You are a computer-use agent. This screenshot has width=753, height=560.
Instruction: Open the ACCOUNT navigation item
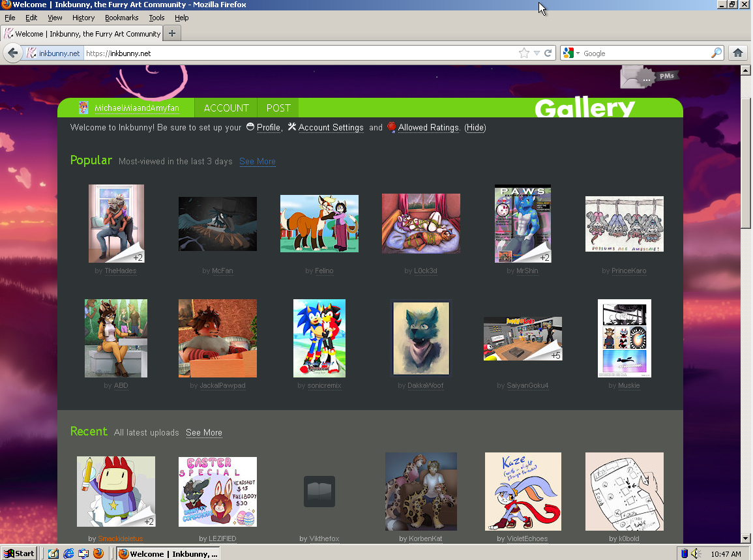[226, 108]
